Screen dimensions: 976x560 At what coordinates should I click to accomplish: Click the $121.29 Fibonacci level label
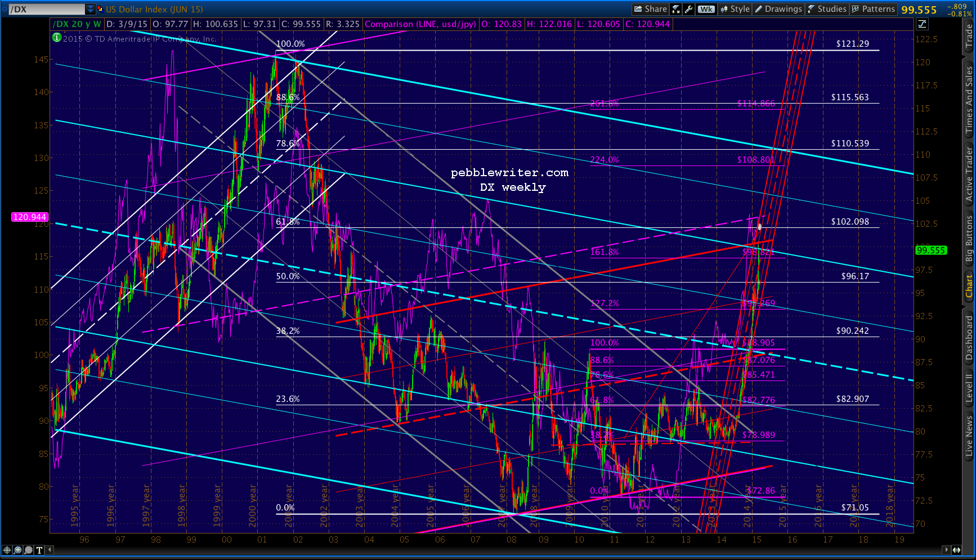[x=852, y=43]
